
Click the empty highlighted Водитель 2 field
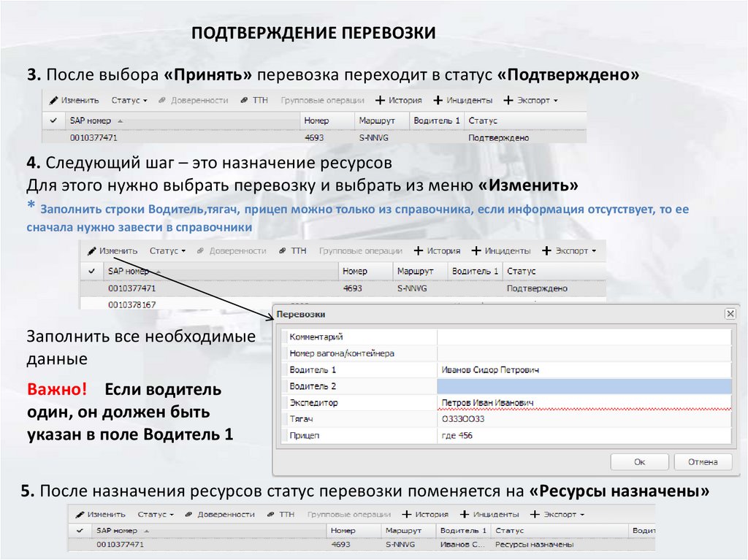click(x=583, y=386)
